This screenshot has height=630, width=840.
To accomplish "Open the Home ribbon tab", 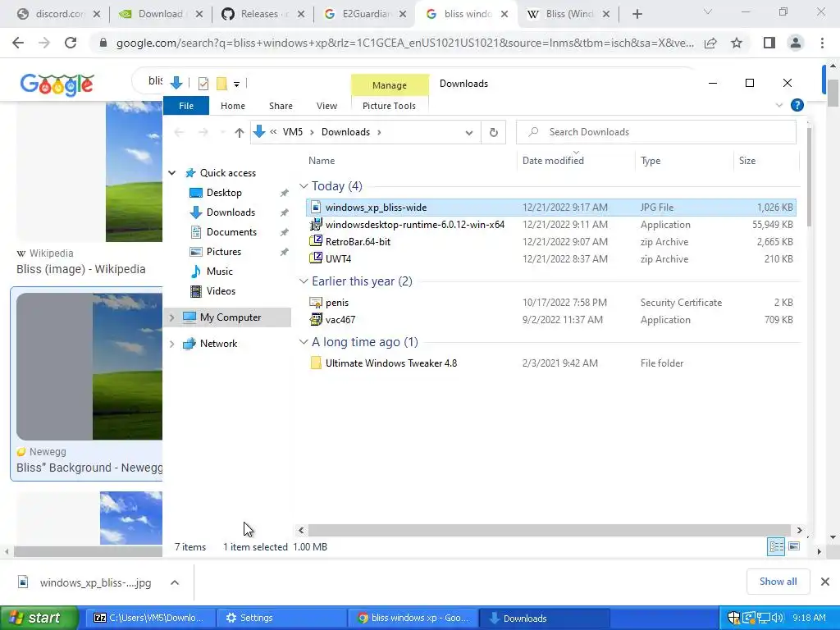I will 233,106.
